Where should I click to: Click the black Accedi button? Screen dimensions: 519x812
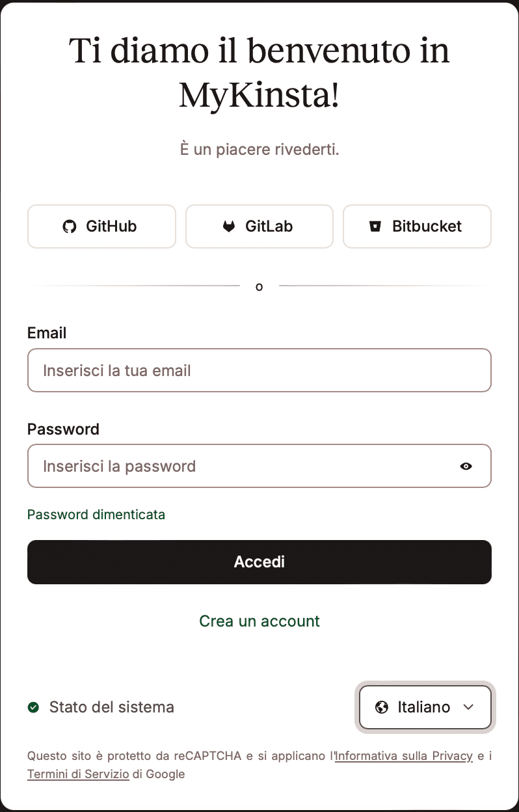click(x=259, y=562)
